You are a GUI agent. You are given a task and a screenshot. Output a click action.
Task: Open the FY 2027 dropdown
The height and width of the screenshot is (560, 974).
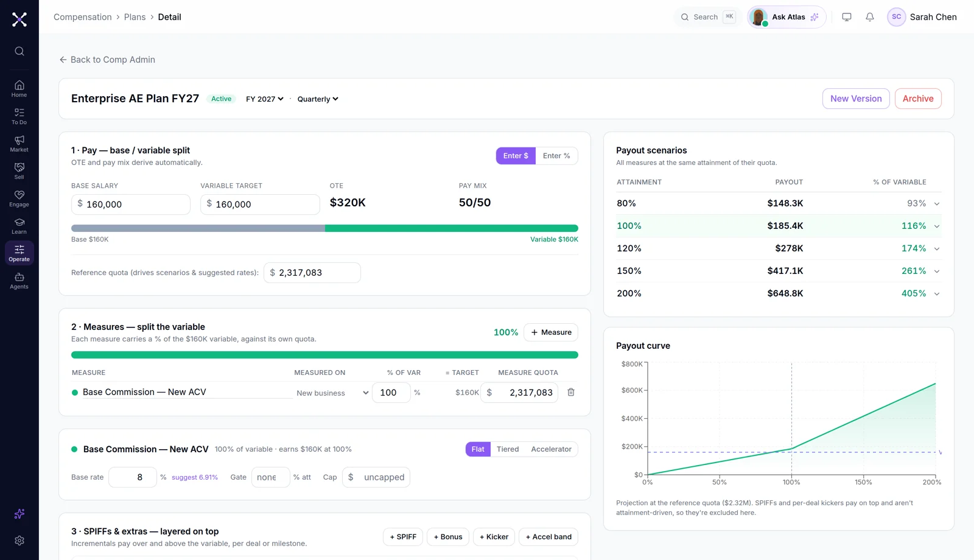coord(265,99)
